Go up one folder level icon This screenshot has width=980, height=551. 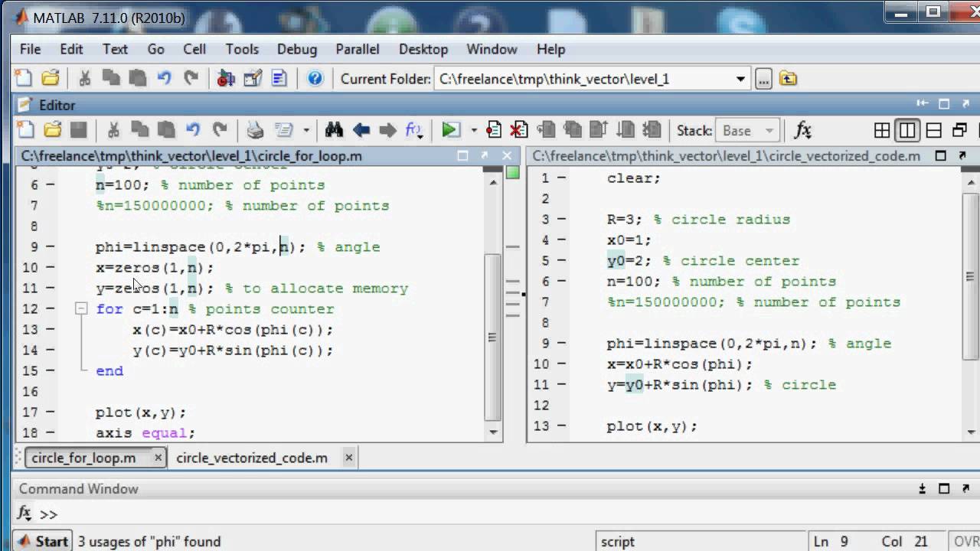(788, 78)
